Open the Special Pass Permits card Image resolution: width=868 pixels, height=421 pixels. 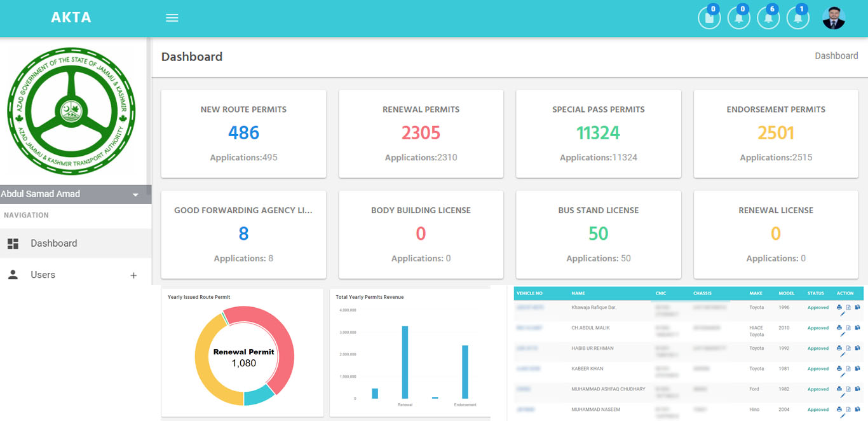tap(598, 133)
